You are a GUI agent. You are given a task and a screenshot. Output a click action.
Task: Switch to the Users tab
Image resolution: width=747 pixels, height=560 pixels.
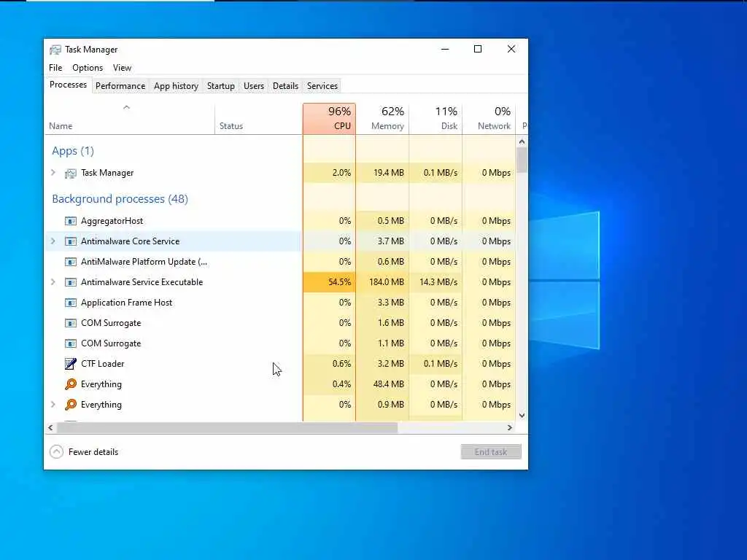pyautogui.click(x=253, y=86)
